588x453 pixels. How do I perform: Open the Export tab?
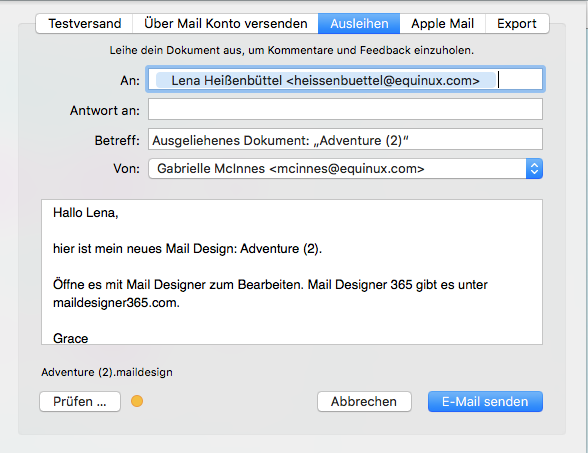517,24
